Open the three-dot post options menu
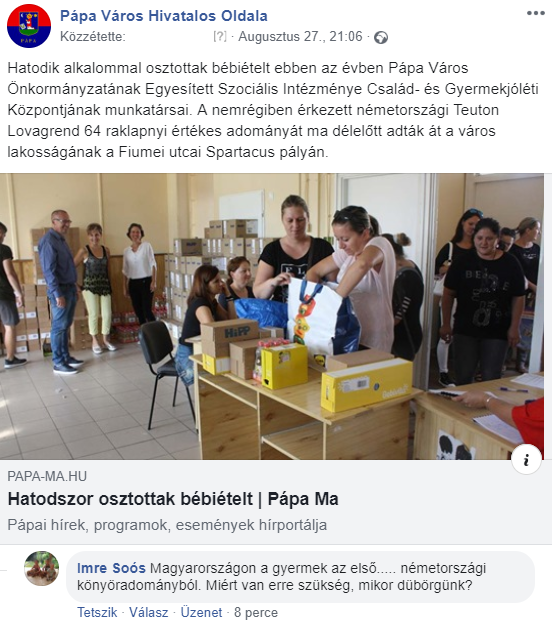This screenshot has width=552, height=626. click(x=535, y=13)
